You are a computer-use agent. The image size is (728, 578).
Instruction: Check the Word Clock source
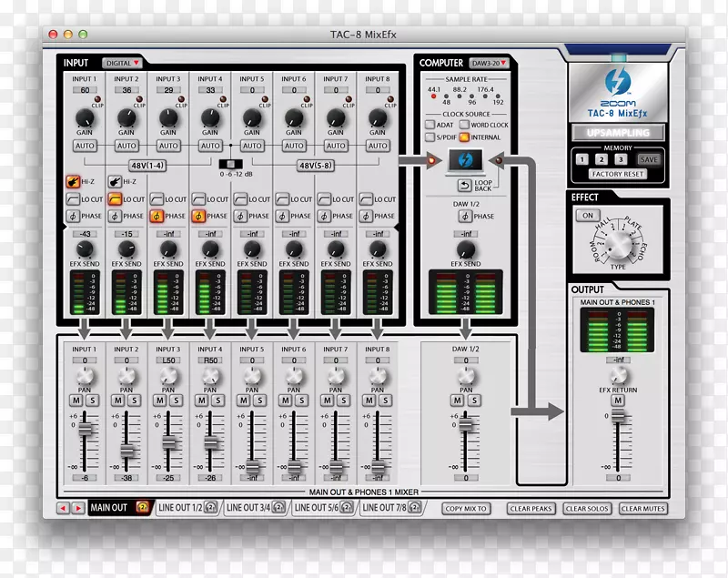(464, 125)
